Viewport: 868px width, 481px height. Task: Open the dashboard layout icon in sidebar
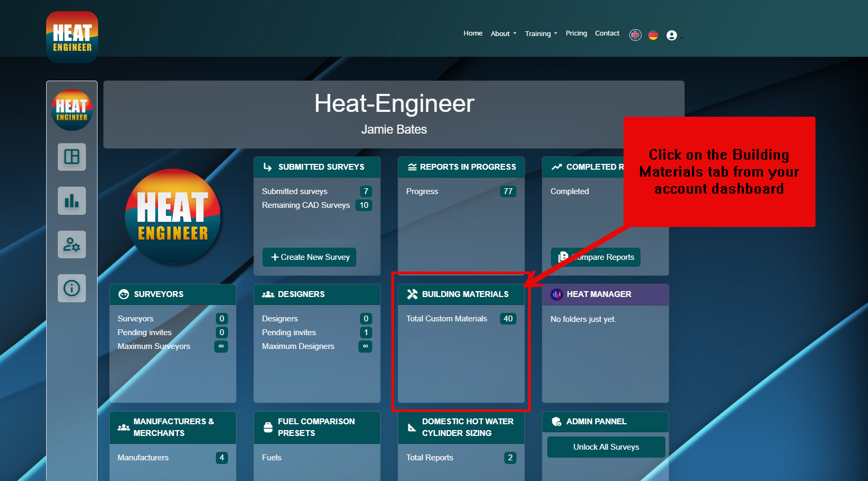[x=72, y=157]
